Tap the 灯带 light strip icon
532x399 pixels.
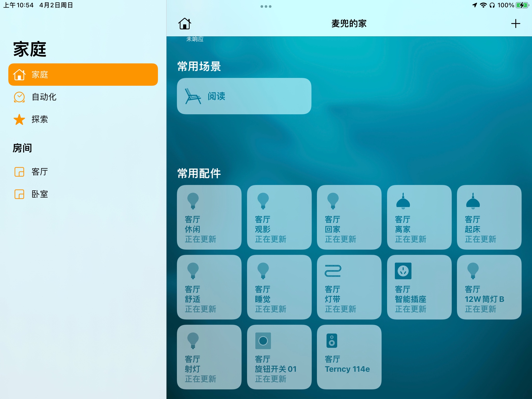[x=333, y=271]
